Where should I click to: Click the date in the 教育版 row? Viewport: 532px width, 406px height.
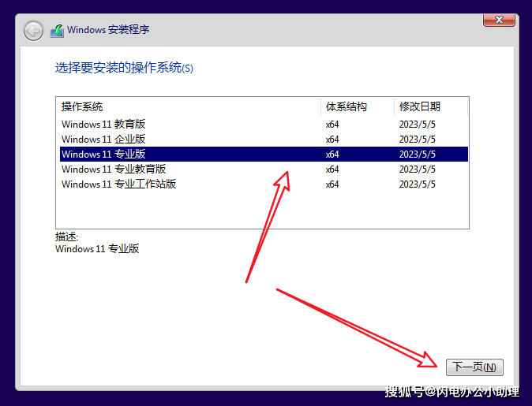[x=417, y=125]
